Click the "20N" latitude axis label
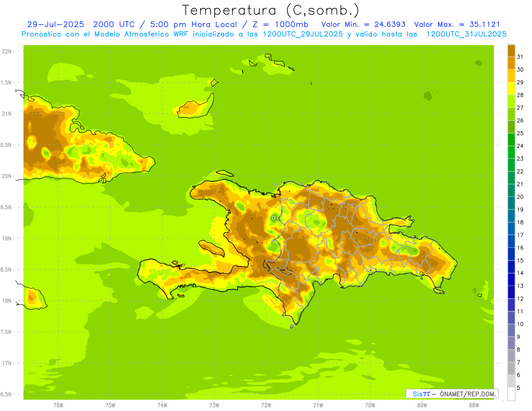Viewport: 532px width, 411px height. 7,176
